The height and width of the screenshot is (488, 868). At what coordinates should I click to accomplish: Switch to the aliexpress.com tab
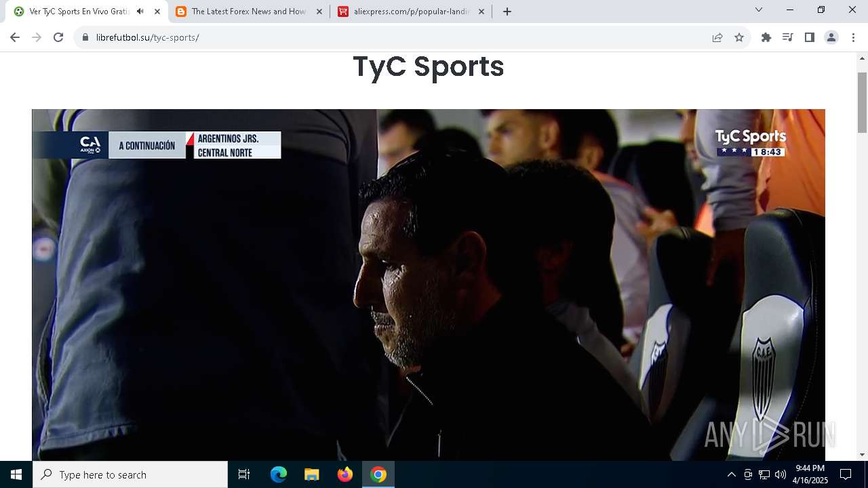[x=412, y=12]
